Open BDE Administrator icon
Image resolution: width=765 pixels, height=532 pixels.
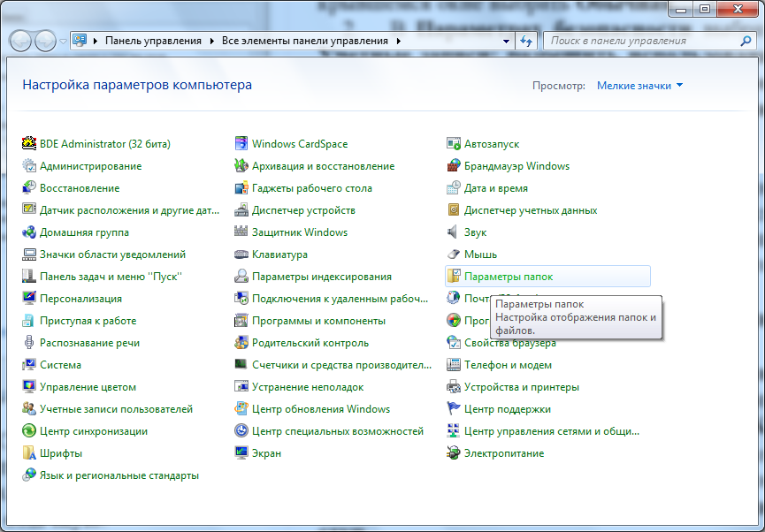(x=29, y=144)
